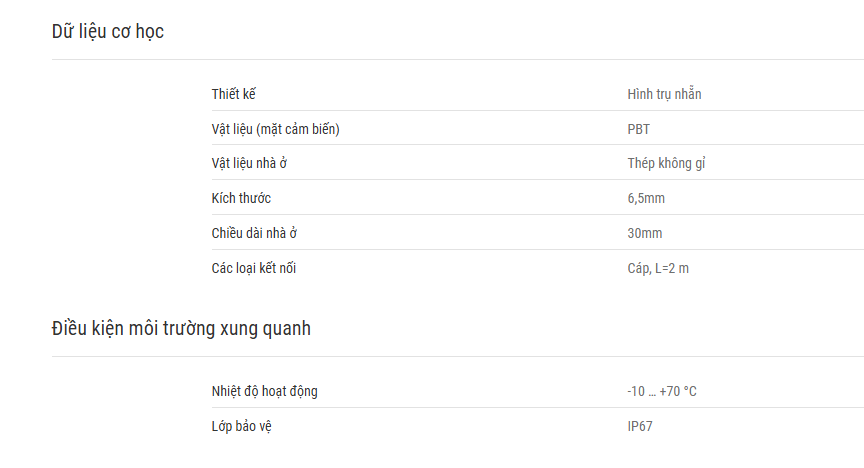The width and height of the screenshot is (864, 468).
Task: Click the 'Dữ liệu cơ học' section heading
Action: click(x=107, y=32)
